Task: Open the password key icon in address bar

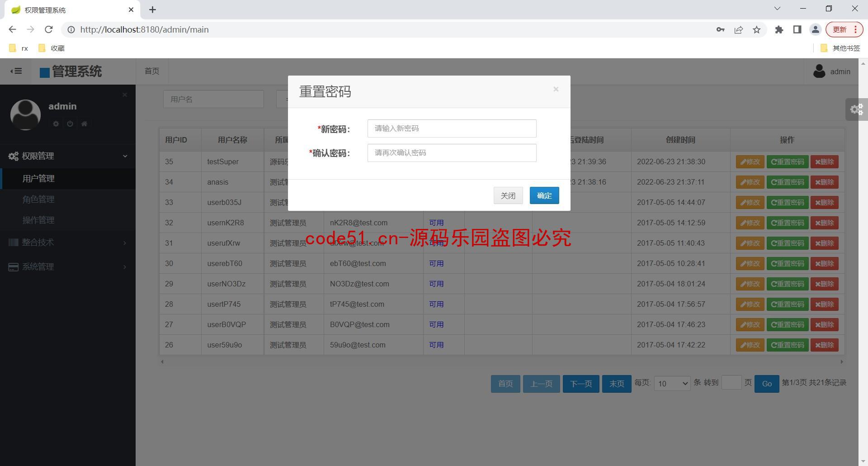Action: click(720, 30)
